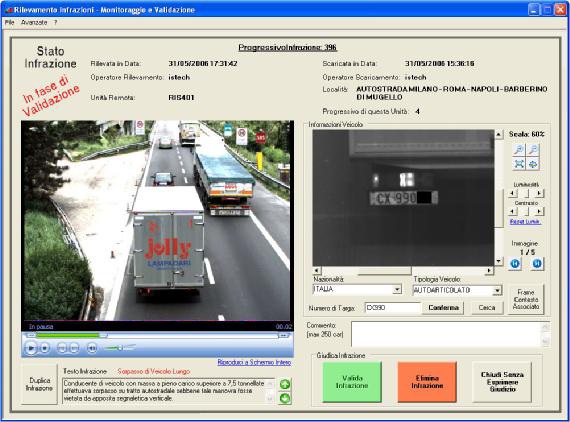Close the Rilevamento Infrazioni window
Screen dimensions: 570x422
pos(560,10)
